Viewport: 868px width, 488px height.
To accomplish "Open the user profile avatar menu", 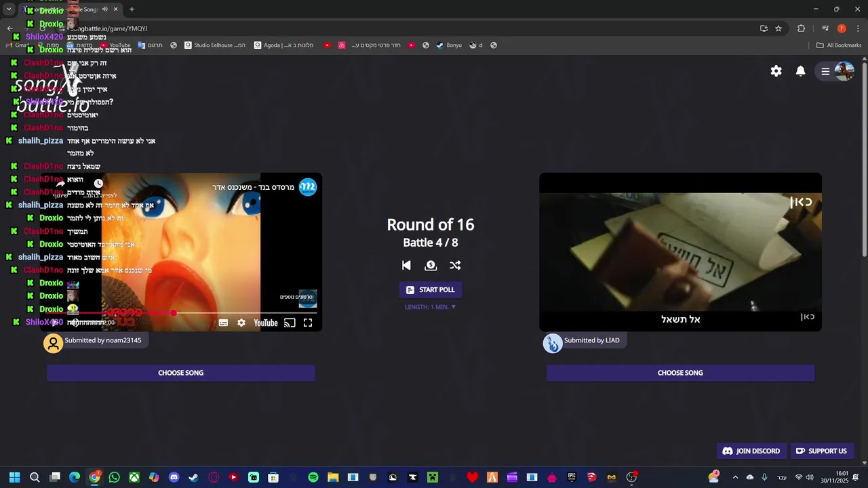I will click(844, 71).
